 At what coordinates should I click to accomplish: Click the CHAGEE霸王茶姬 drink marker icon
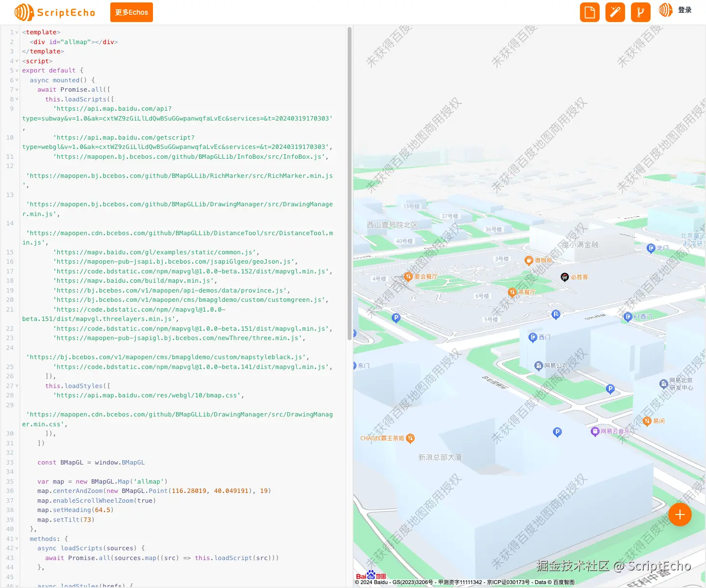pyautogui.click(x=410, y=438)
